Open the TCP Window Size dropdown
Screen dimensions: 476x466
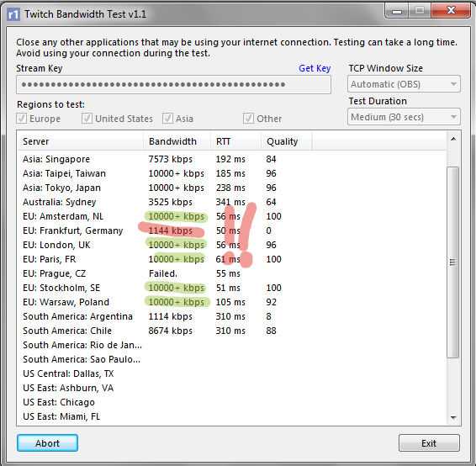pyautogui.click(x=404, y=84)
